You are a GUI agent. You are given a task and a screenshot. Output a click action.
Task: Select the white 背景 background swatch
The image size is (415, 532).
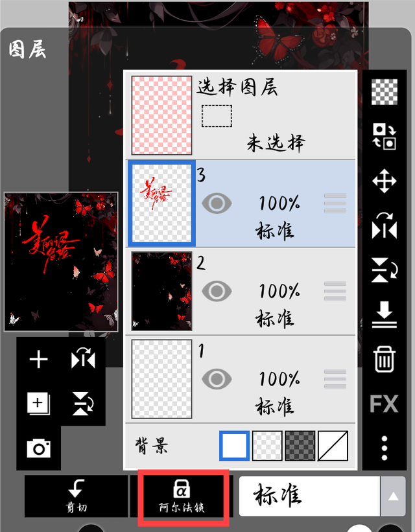pyautogui.click(x=234, y=445)
